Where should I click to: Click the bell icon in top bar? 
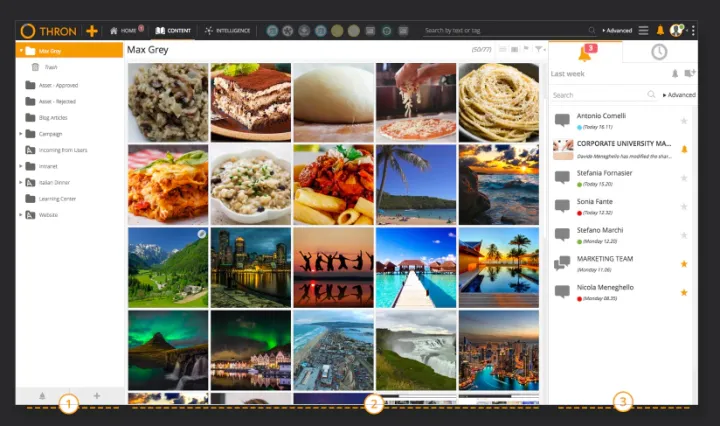click(x=660, y=31)
